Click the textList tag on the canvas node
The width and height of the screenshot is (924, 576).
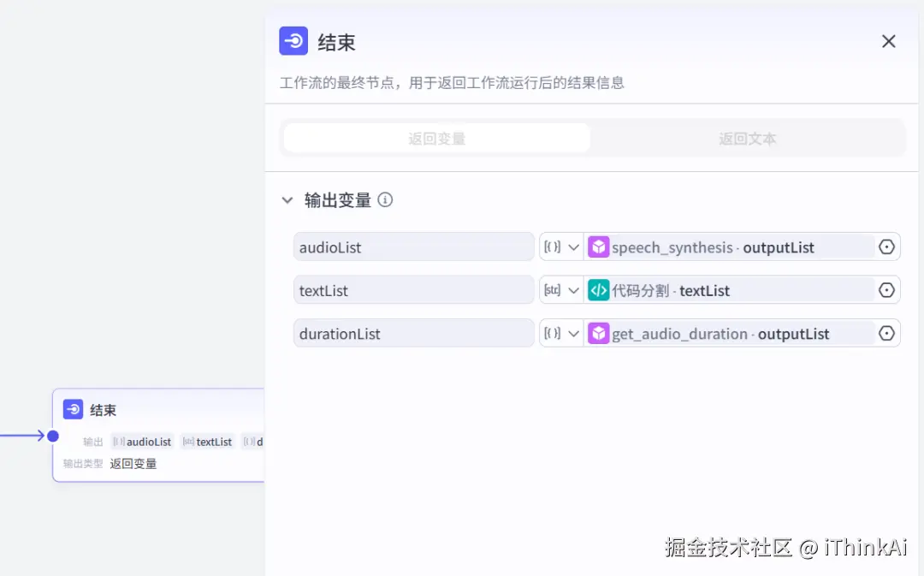click(208, 442)
